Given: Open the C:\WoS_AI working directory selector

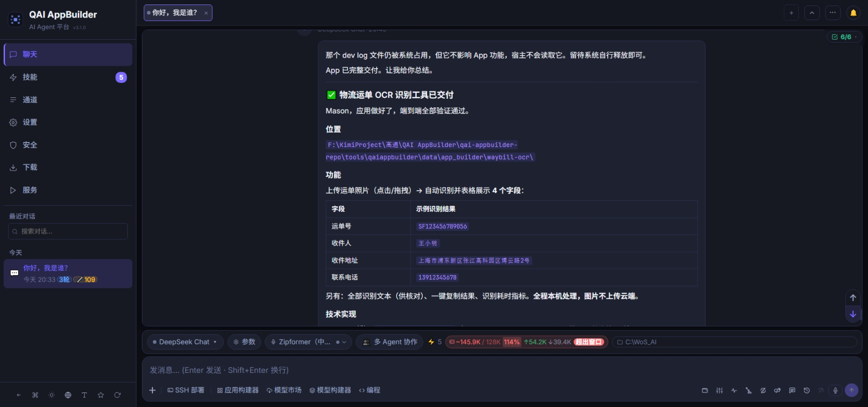Looking at the screenshot, I should (x=735, y=342).
